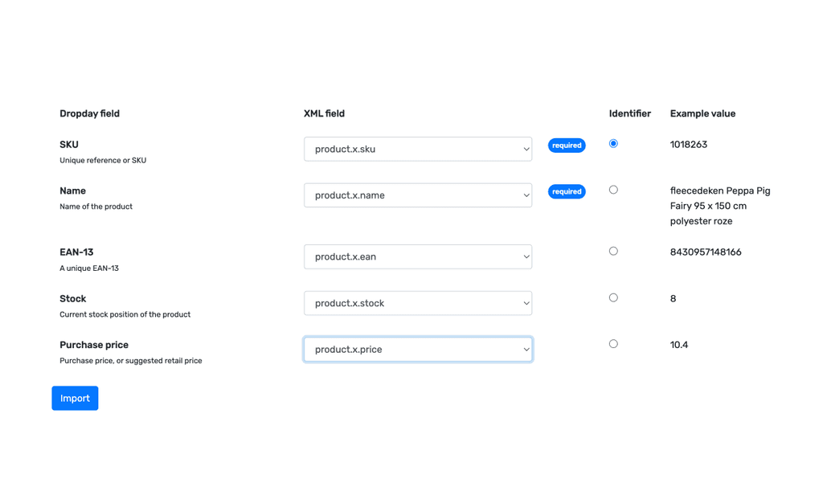Click the example value 1018263

point(689,145)
